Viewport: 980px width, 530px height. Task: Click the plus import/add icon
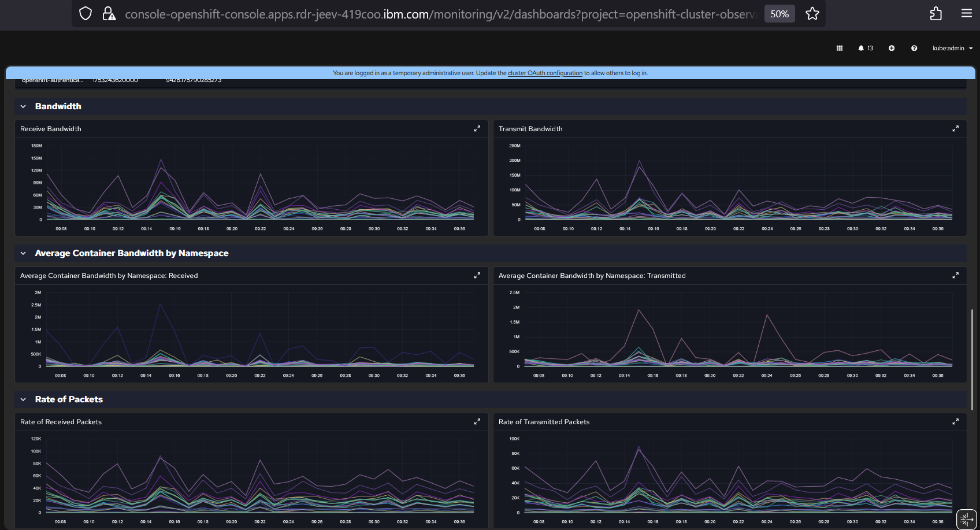coord(892,48)
